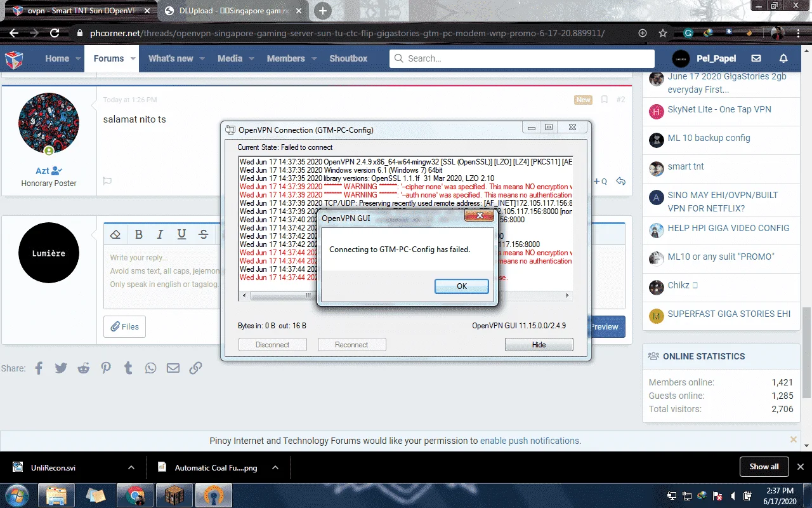
Task: Open options arrow for UnliRecon.svi download
Action: [x=131, y=467]
